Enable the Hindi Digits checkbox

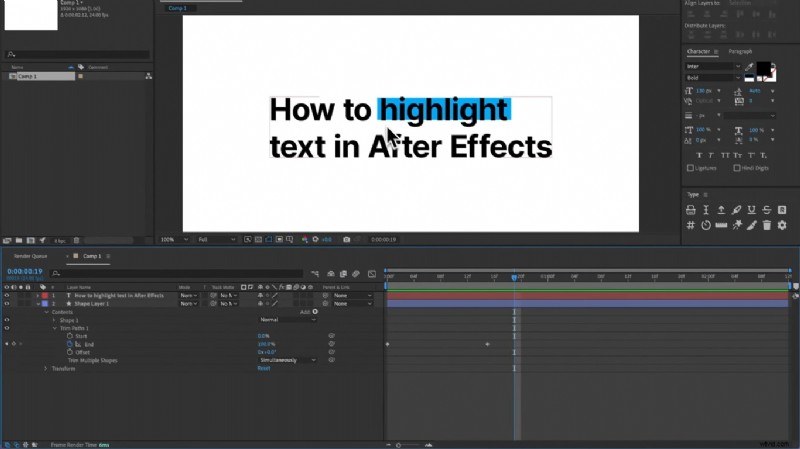(737, 168)
